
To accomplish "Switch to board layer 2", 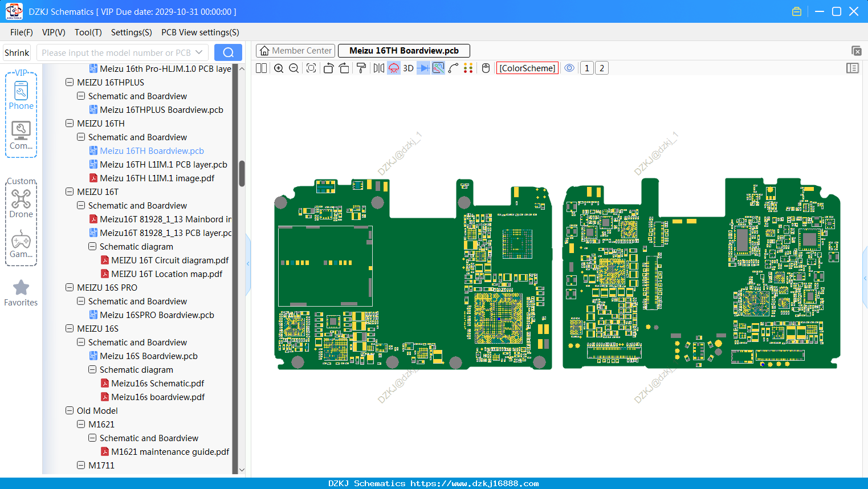I will [602, 68].
